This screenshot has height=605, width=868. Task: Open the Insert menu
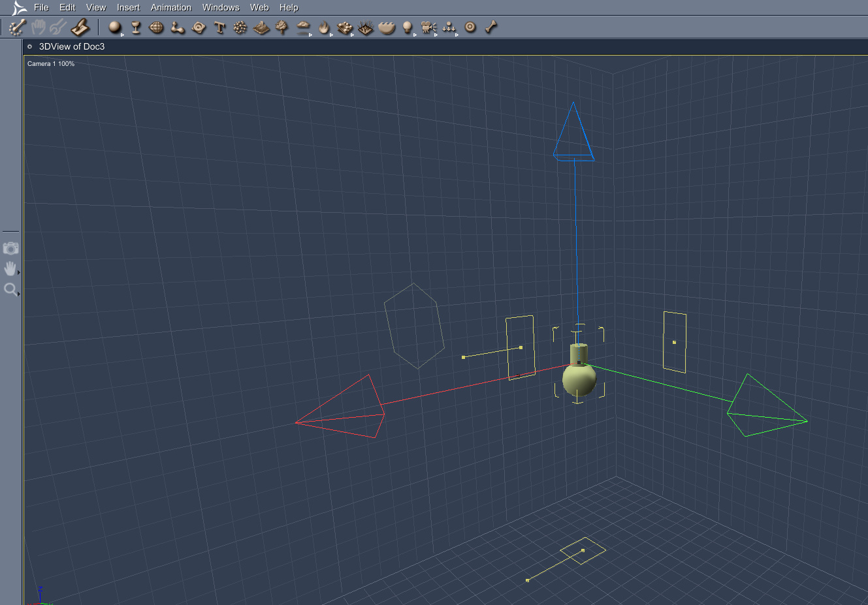[128, 7]
